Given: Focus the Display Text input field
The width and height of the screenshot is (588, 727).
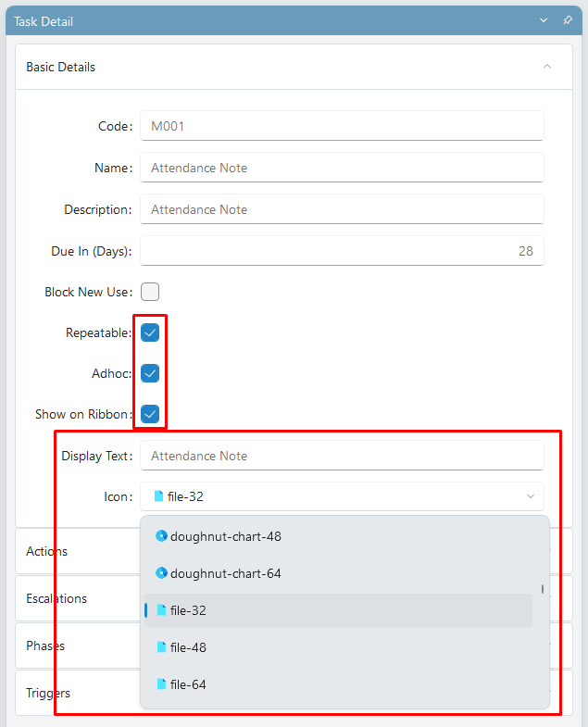Looking at the screenshot, I should (342, 456).
